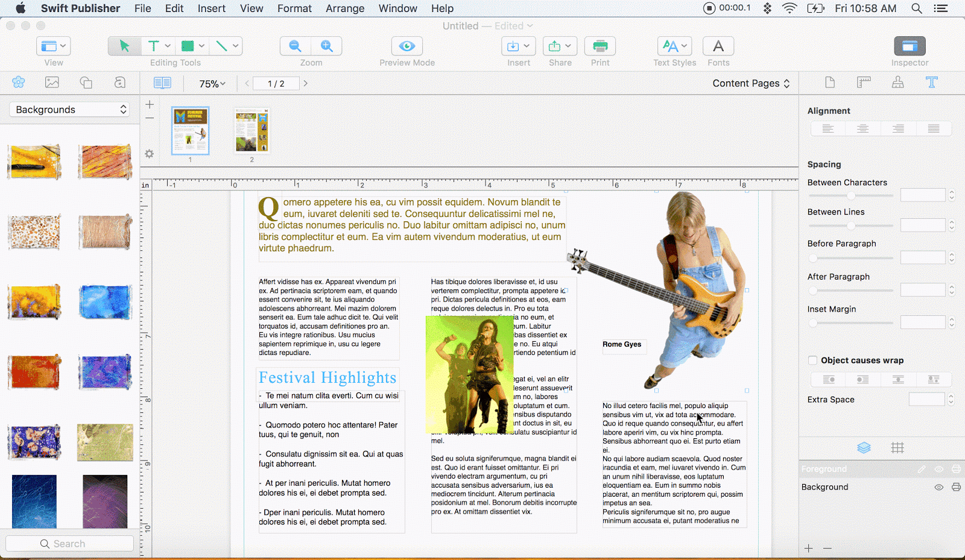Adjust the Between Characters slider

[x=851, y=195]
